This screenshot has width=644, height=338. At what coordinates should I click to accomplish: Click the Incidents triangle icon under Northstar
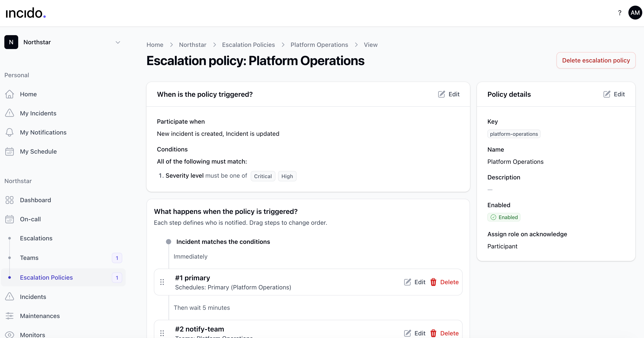pos(10,297)
